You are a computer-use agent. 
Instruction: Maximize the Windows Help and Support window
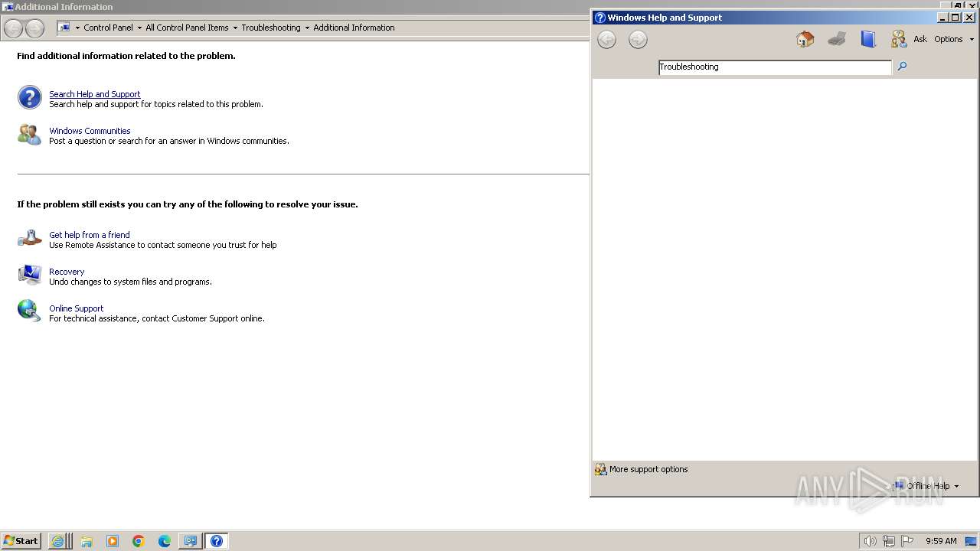click(955, 18)
